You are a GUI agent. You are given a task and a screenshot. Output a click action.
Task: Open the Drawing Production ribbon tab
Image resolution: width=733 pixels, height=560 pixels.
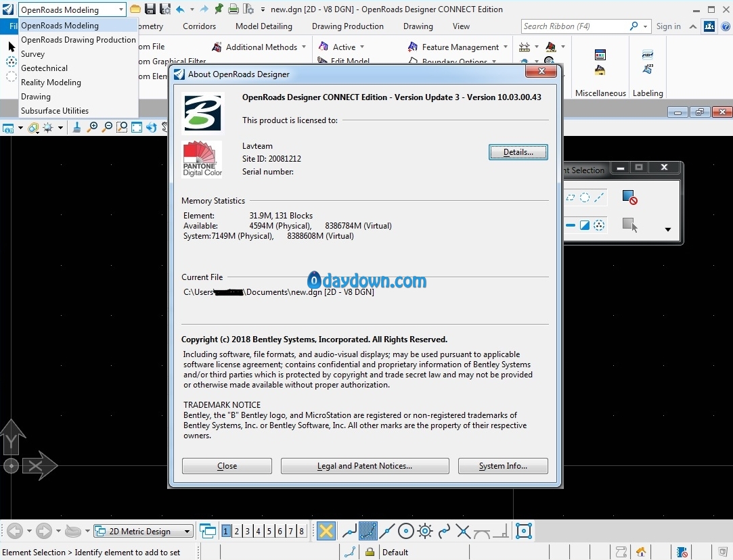(347, 26)
